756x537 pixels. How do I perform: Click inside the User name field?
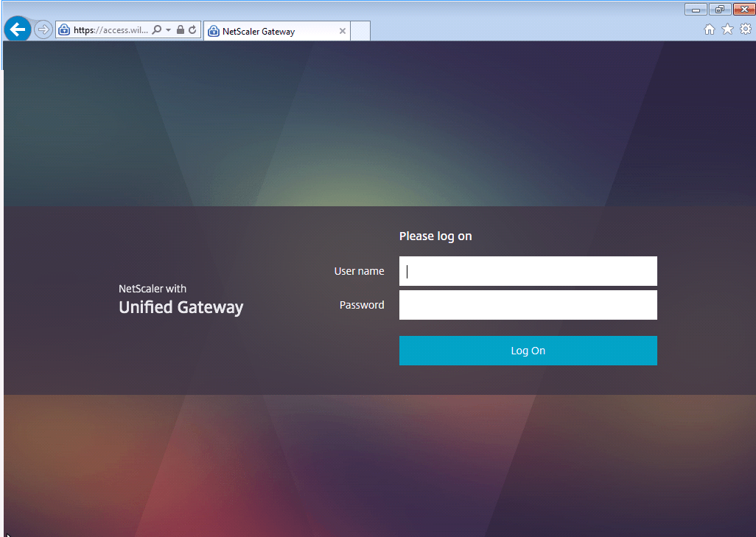pyautogui.click(x=528, y=271)
